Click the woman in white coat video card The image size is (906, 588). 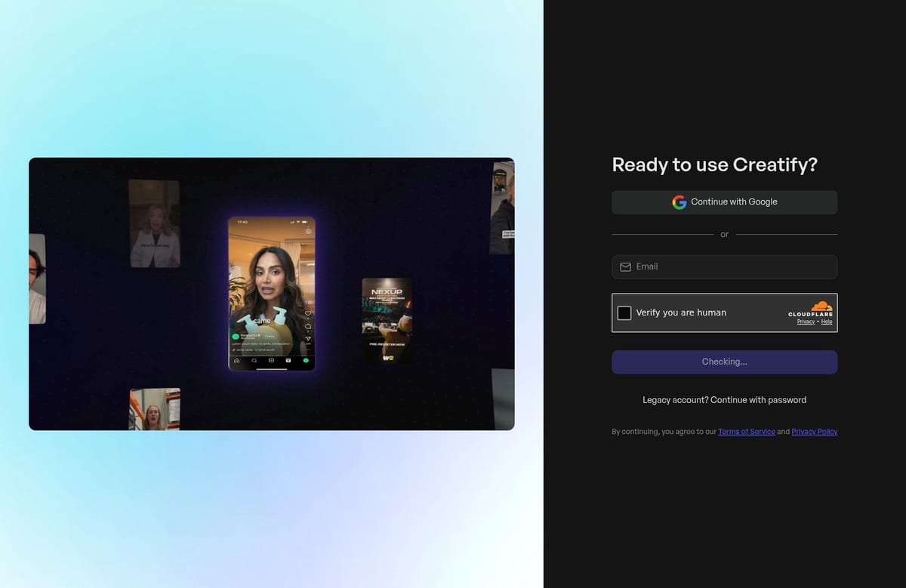[x=154, y=223]
